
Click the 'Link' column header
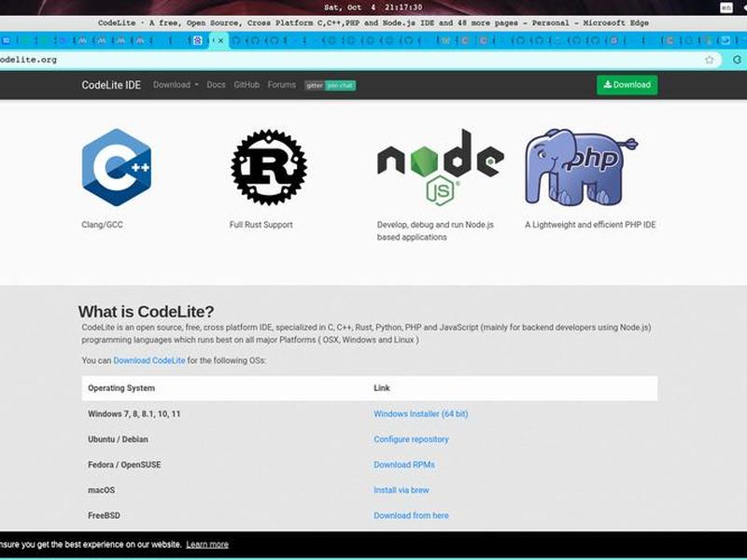[x=382, y=388]
